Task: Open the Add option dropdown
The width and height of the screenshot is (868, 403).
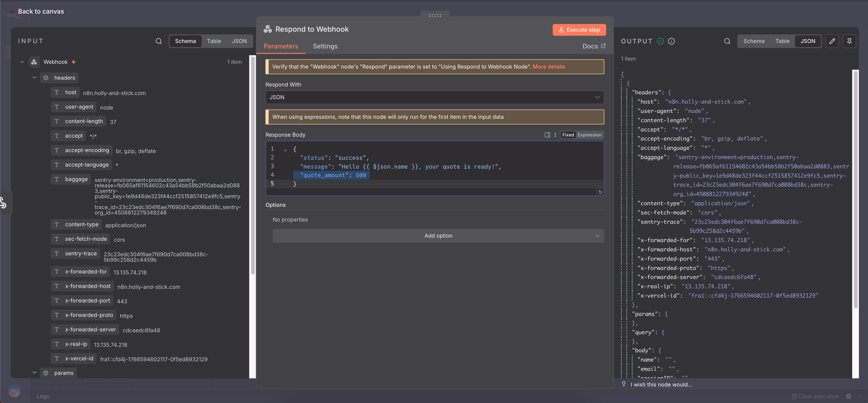Action: tap(438, 236)
